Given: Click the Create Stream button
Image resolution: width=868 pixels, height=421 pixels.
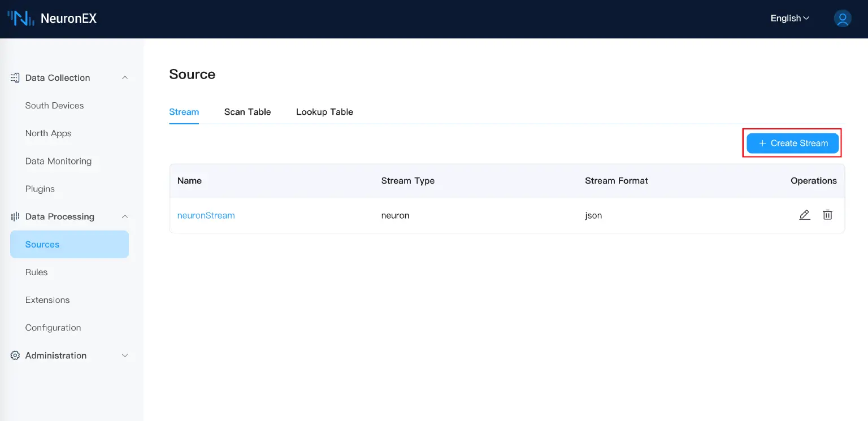Looking at the screenshot, I should click(792, 143).
